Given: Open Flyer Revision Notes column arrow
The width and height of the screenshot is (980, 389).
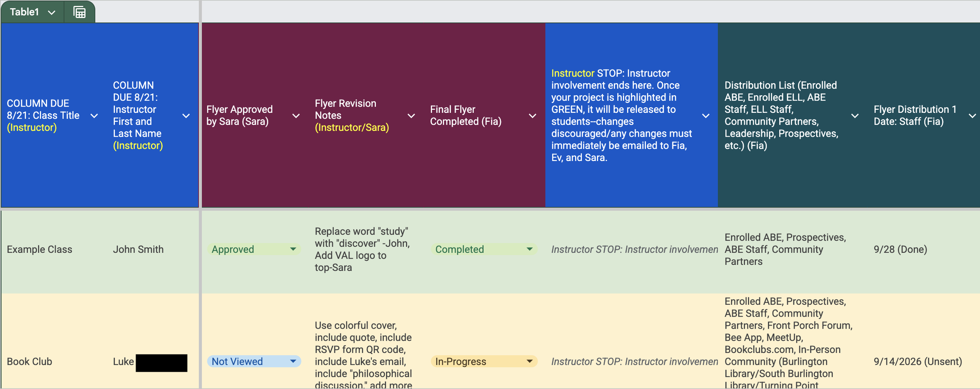Looking at the screenshot, I should click(411, 116).
